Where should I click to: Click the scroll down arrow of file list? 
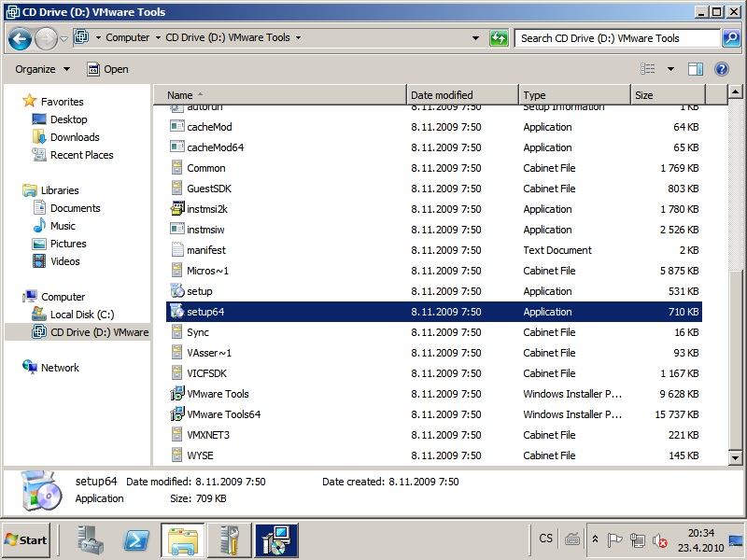pos(735,458)
